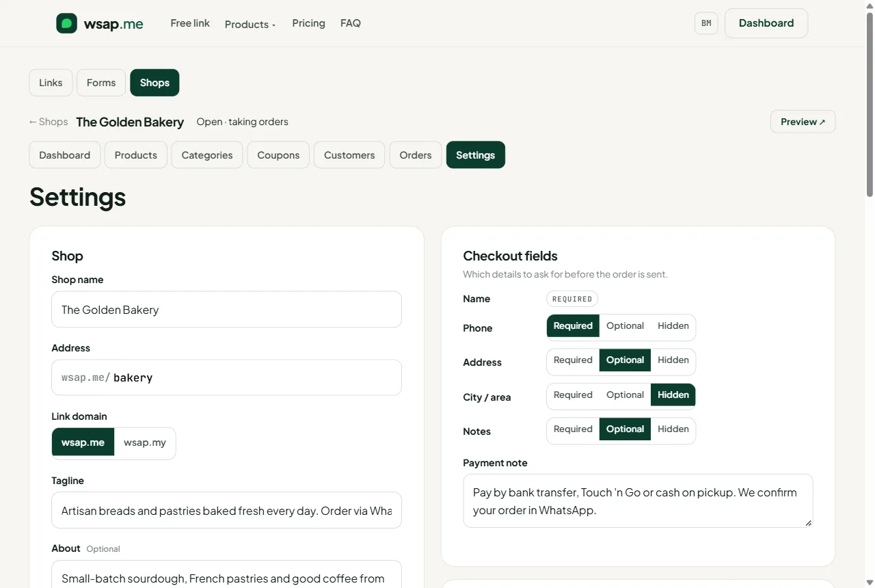Select the Forms section
This screenshot has height=588, width=875.
coord(101,83)
